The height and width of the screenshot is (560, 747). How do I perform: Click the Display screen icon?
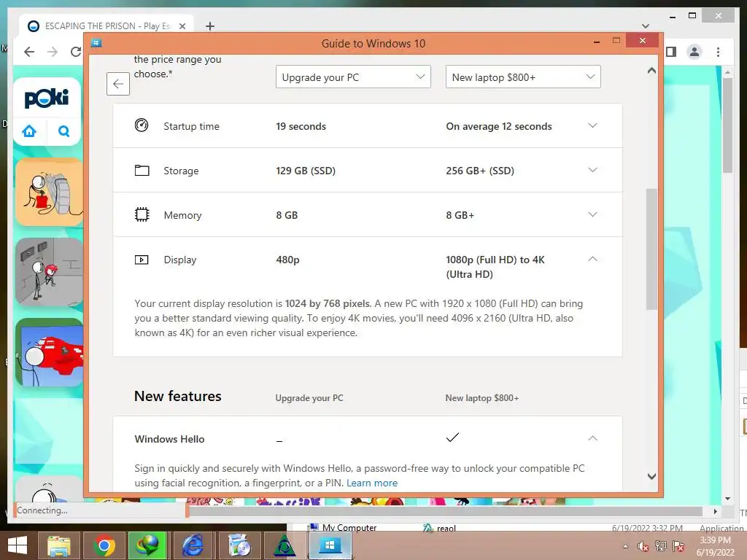click(x=142, y=260)
